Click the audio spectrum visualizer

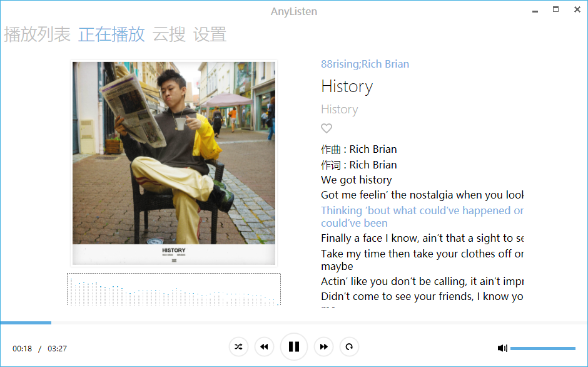tap(174, 289)
